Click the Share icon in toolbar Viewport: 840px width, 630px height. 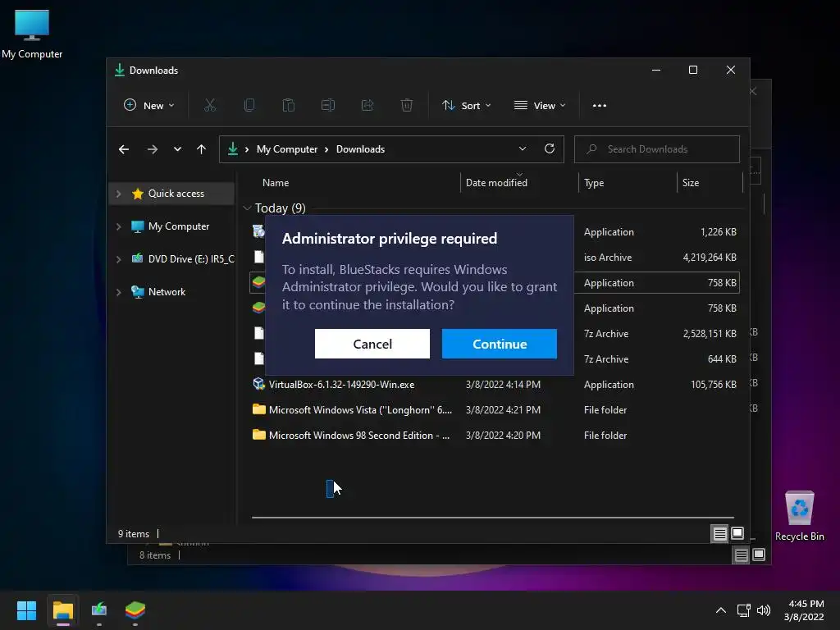pos(367,106)
